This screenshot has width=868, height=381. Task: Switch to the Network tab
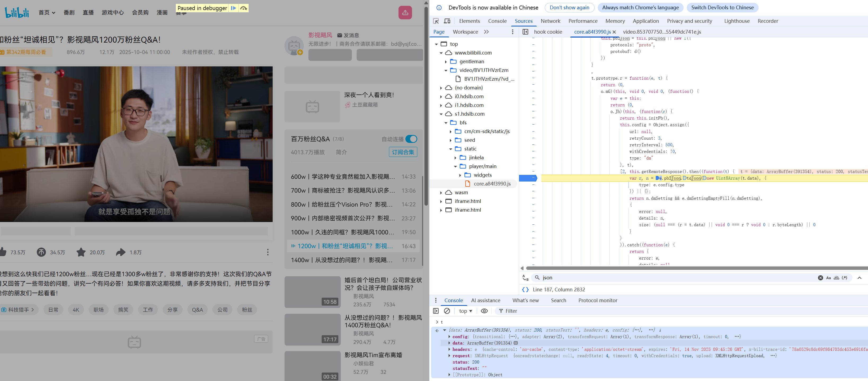[550, 21]
